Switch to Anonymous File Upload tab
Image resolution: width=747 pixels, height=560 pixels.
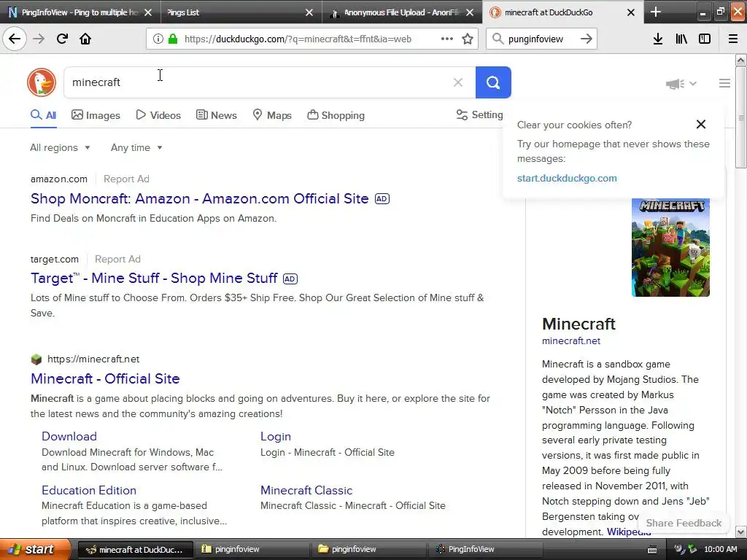point(400,12)
